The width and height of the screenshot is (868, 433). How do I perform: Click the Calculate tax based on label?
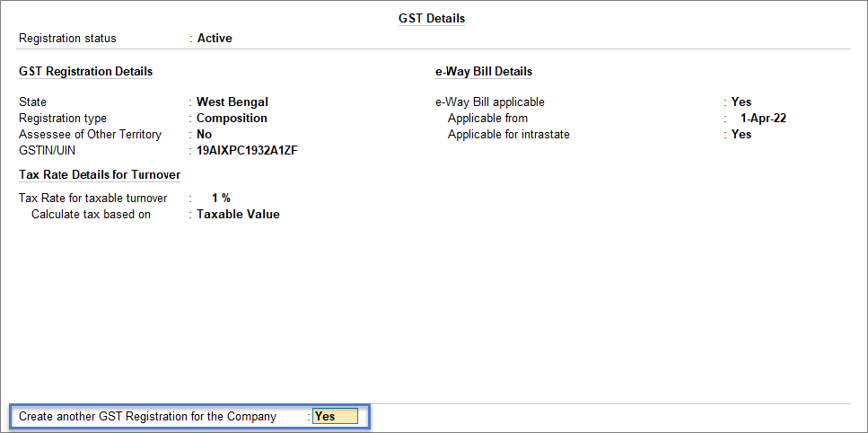tap(91, 215)
